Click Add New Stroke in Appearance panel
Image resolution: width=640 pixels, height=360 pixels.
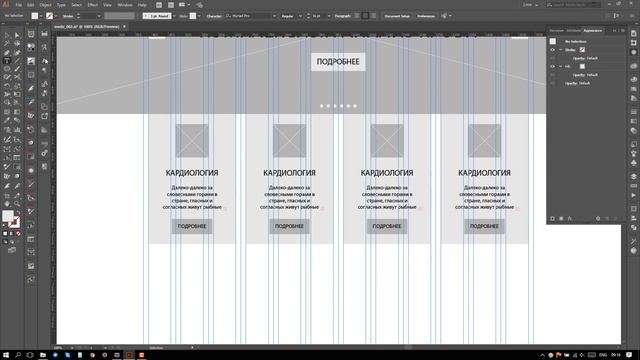[x=552, y=218]
